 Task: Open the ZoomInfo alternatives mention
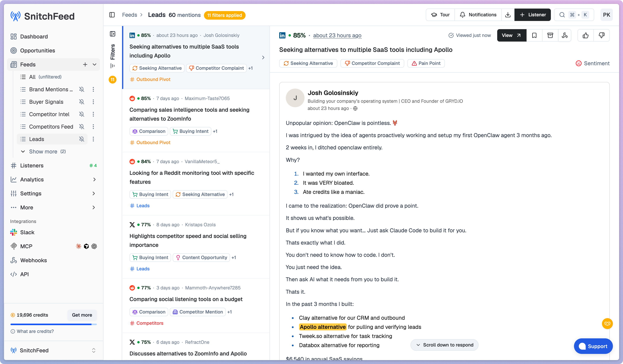pos(196,120)
